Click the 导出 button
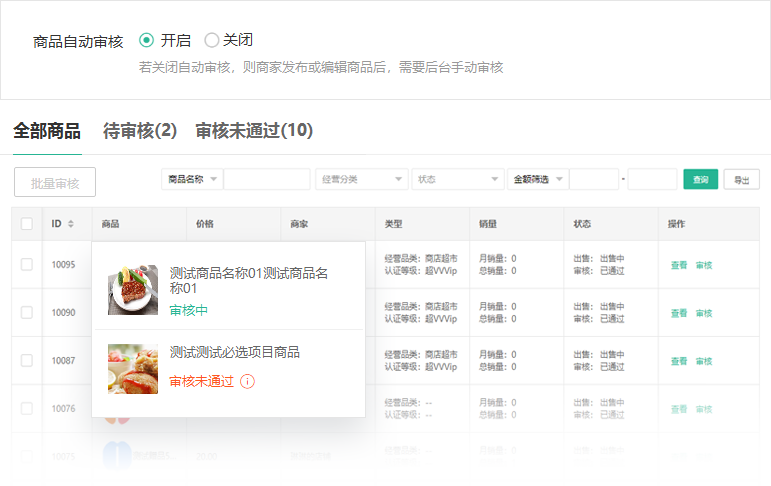The image size is (771, 486). tap(741, 179)
